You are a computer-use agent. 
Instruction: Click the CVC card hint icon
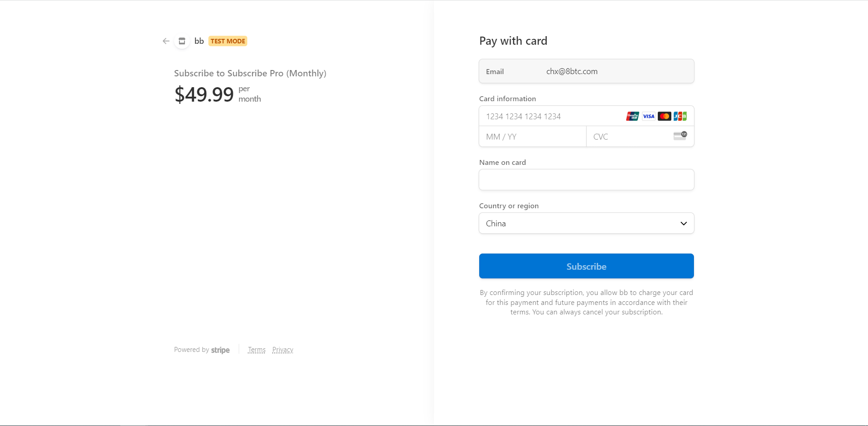pos(680,136)
